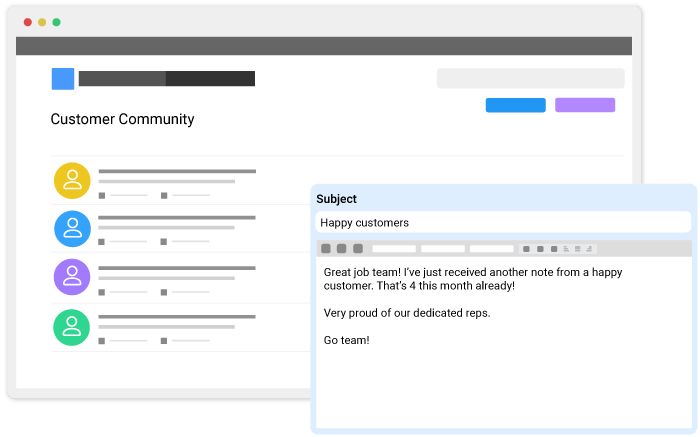Click the green user avatar icon
Screen dimensions: 700x437
pos(71,327)
